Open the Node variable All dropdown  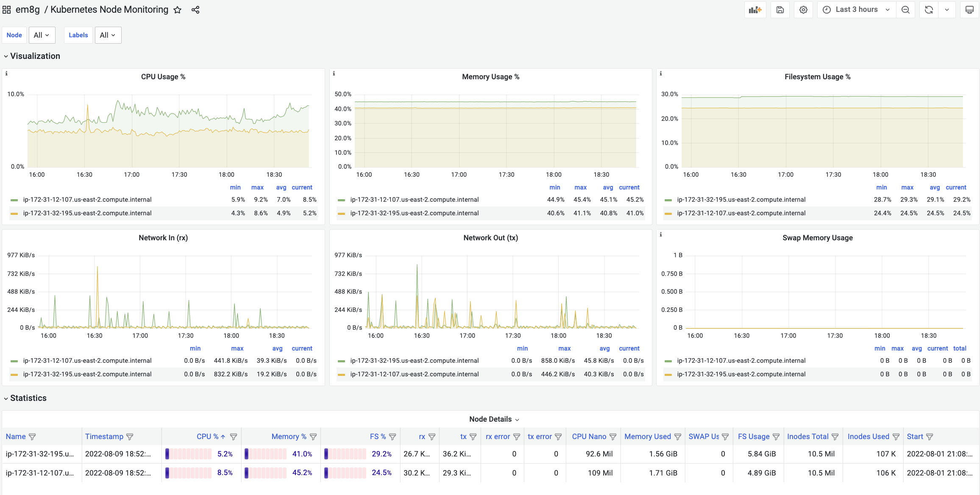coord(42,35)
